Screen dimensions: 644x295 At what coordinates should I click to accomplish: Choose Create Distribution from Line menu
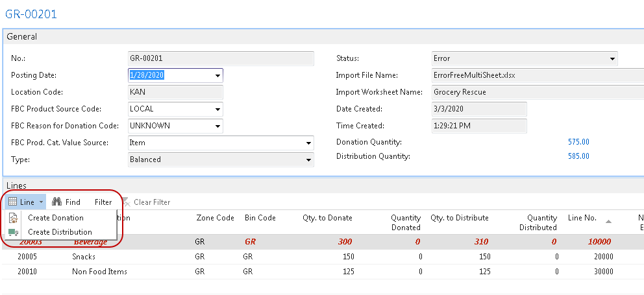pyautogui.click(x=60, y=232)
